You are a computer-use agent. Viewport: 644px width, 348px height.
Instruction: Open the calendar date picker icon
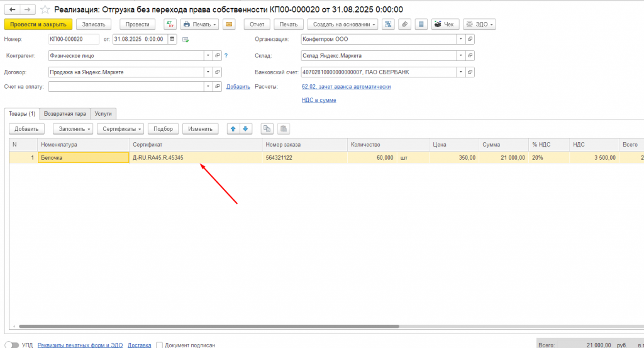click(172, 39)
